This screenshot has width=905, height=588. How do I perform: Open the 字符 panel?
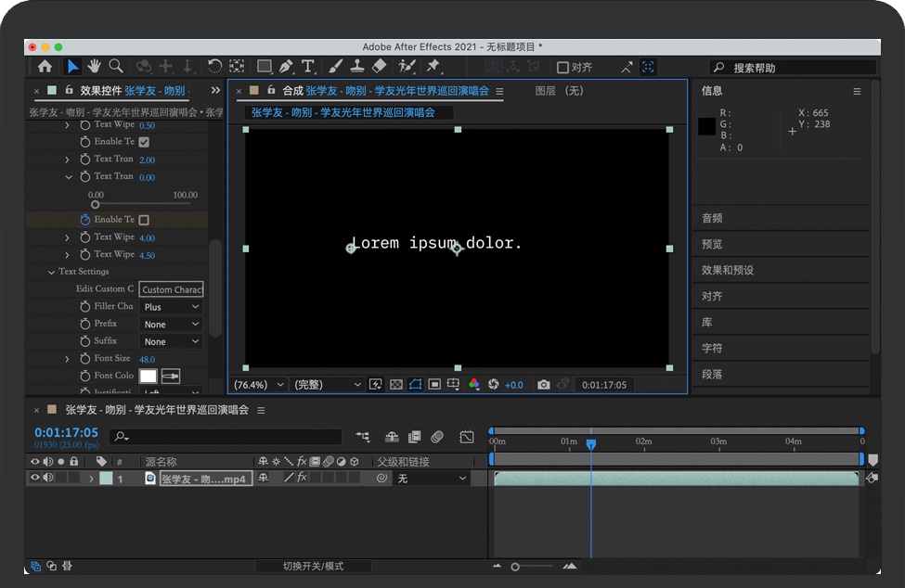(712, 348)
